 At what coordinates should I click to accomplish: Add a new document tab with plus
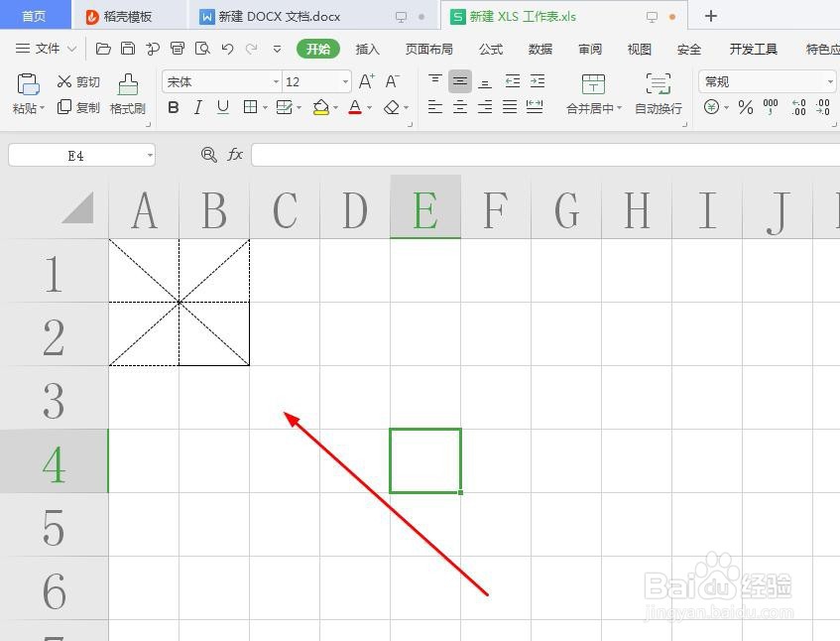[710, 16]
